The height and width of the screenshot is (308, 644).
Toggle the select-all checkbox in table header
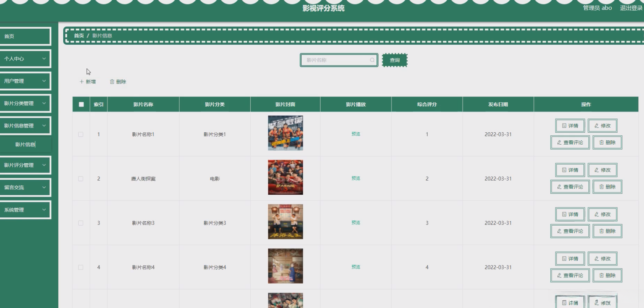[81, 104]
